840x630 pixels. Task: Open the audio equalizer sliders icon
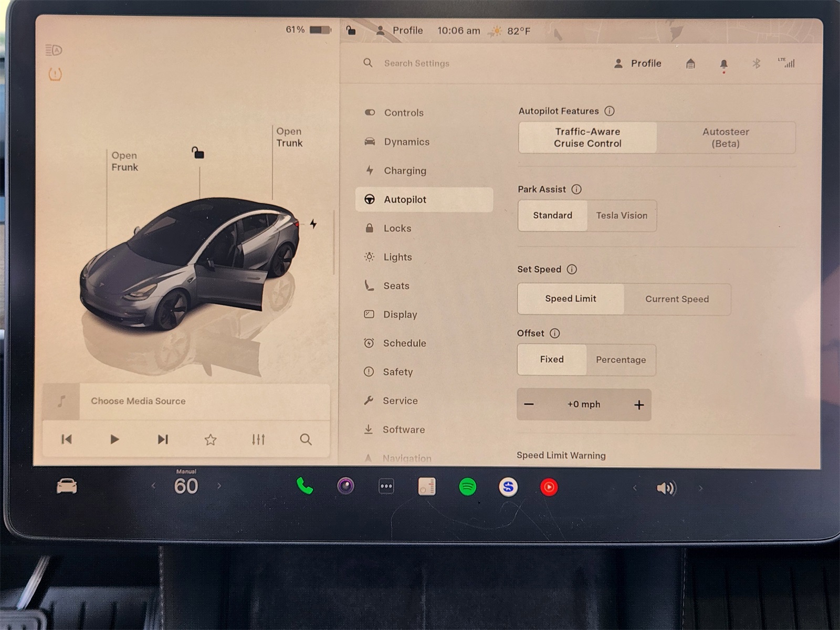coord(258,439)
